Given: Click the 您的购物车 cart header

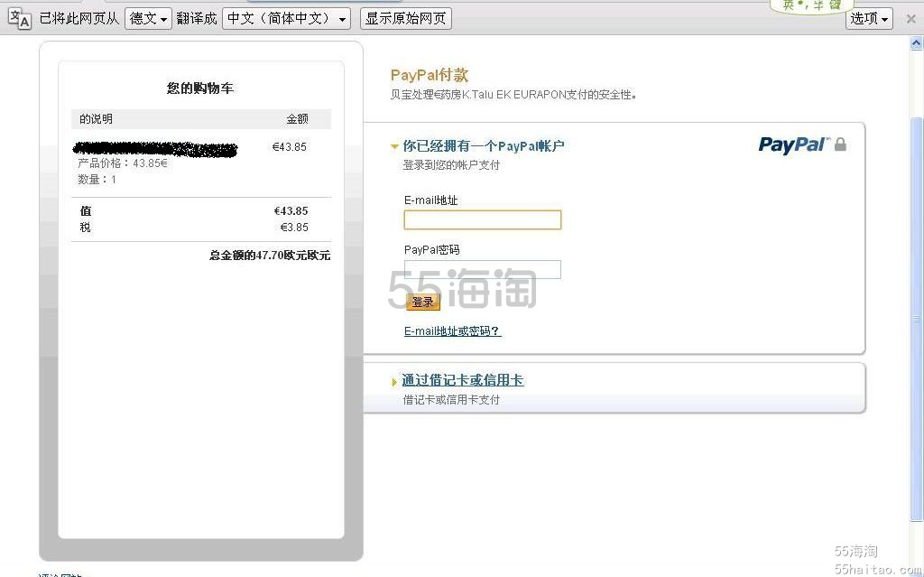Looking at the screenshot, I should 200,88.
